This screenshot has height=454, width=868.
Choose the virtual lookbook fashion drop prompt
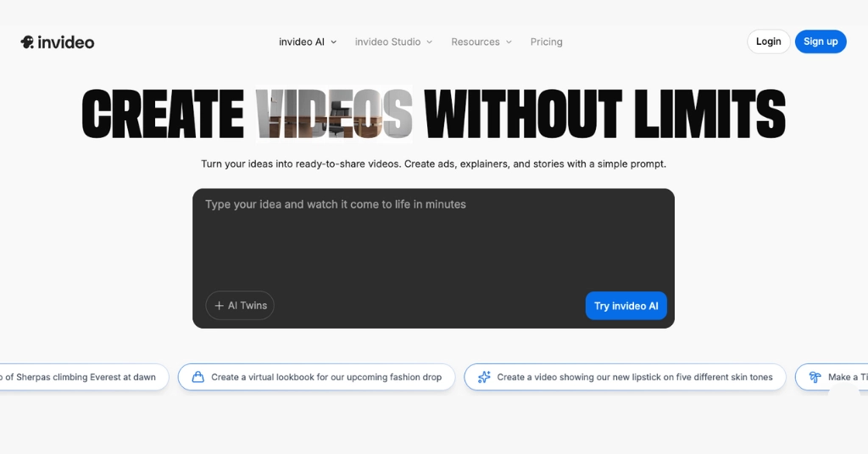tap(316, 377)
